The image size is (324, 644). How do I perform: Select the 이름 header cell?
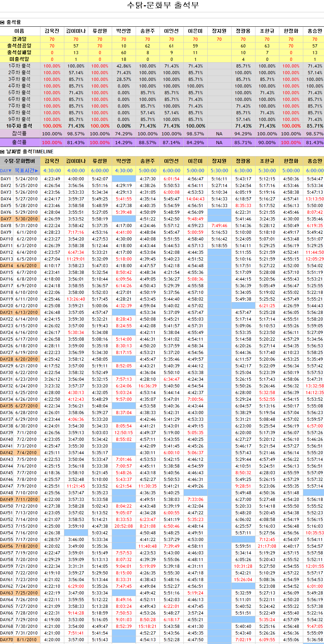[x=19, y=31]
